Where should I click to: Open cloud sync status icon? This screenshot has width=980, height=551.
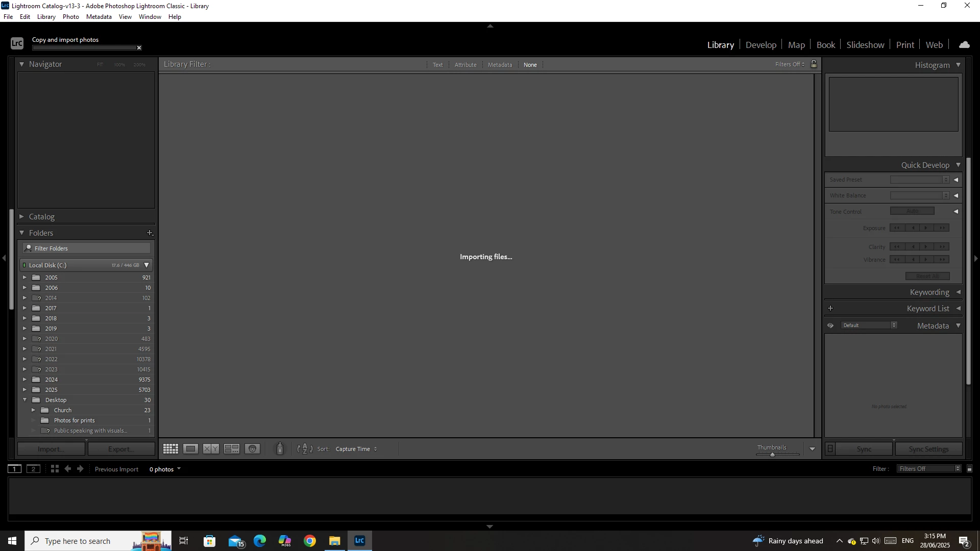(x=964, y=45)
